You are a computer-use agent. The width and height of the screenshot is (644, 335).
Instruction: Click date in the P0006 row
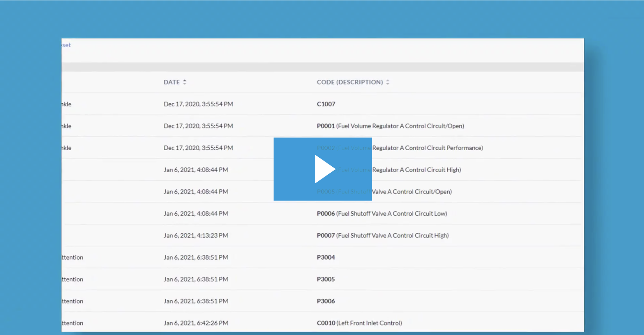click(x=196, y=214)
